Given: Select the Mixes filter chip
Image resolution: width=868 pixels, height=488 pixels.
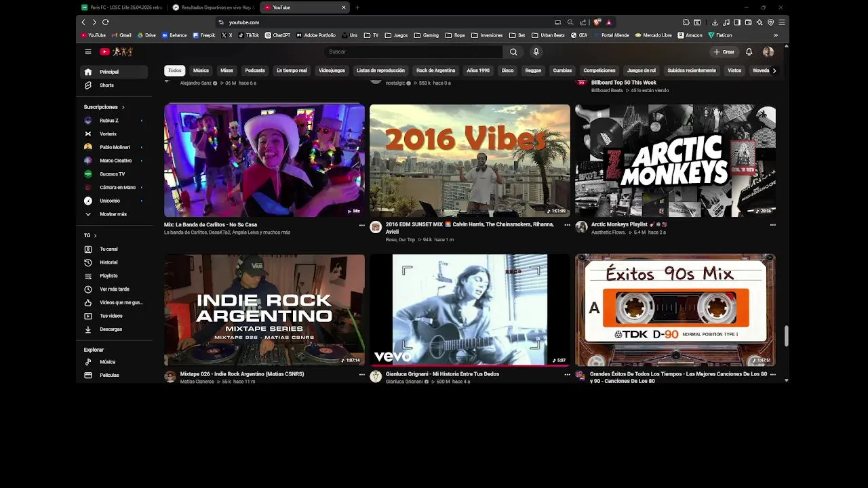Looking at the screenshot, I should pyautogui.click(x=226, y=70).
